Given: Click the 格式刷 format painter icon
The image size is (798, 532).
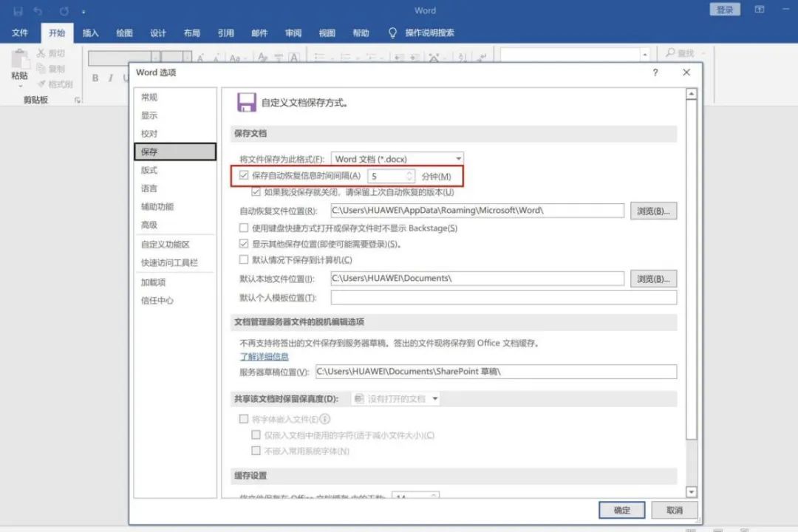Looking at the screenshot, I should click(x=41, y=84).
